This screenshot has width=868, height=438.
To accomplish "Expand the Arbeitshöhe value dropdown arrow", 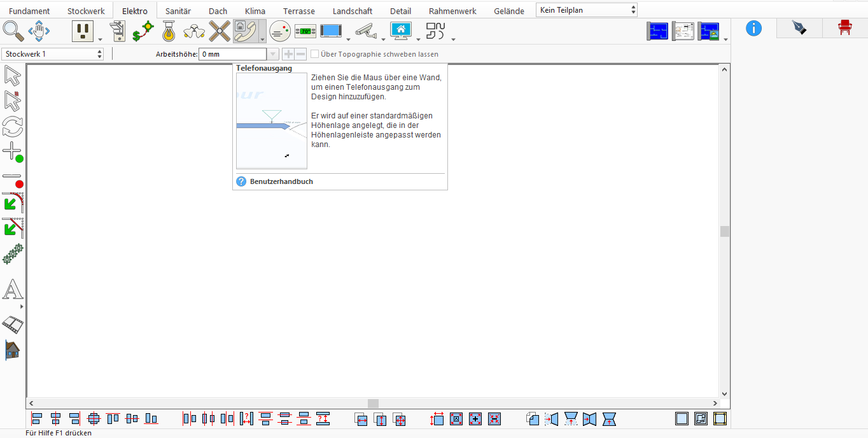I will [x=273, y=54].
